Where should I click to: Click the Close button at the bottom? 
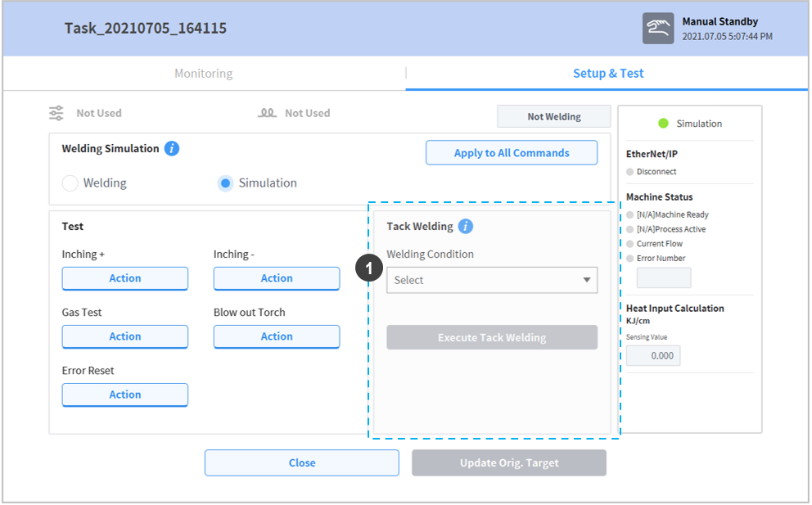[x=301, y=462]
